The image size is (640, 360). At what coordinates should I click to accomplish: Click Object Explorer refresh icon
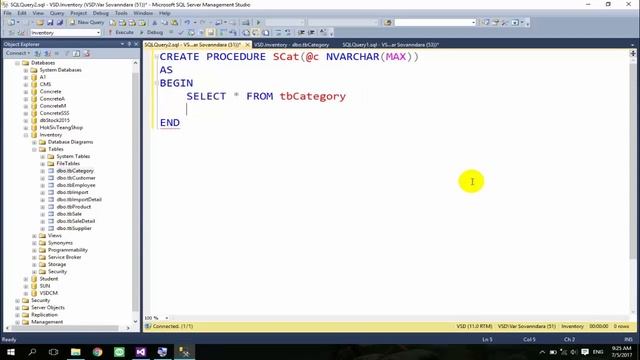coord(76,53)
